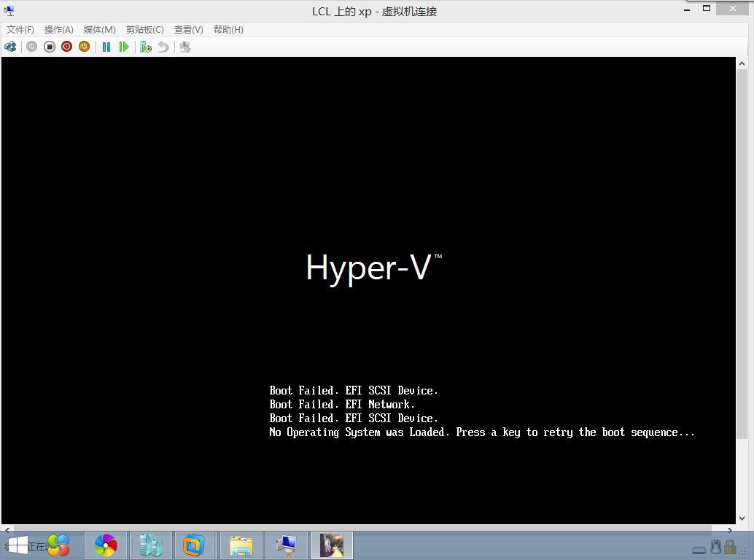Click the grayed-out enhanced session icon
Image resolution: width=754 pixels, height=560 pixels.
point(185,47)
